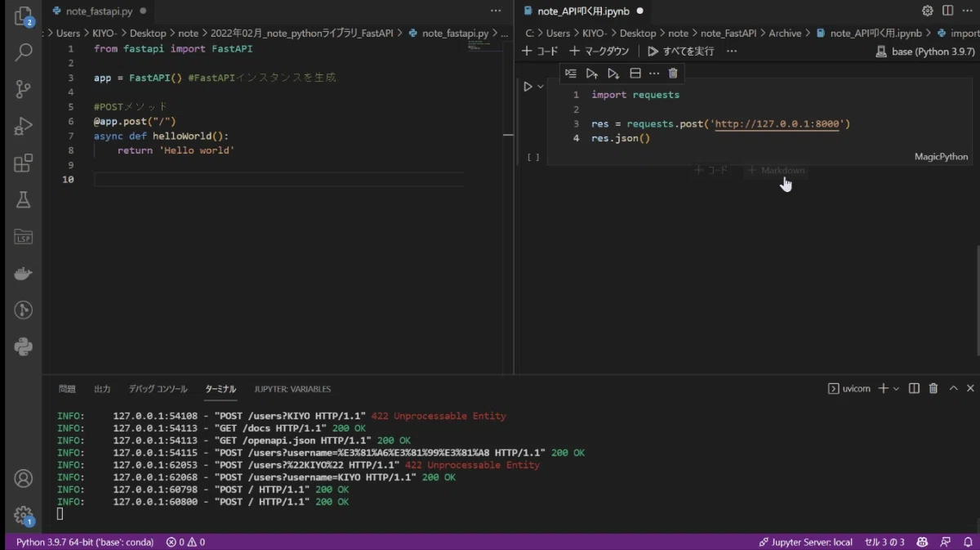Execute cells above the current cell
The height and width of the screenshot is (550, 980).
coord(592,73)
